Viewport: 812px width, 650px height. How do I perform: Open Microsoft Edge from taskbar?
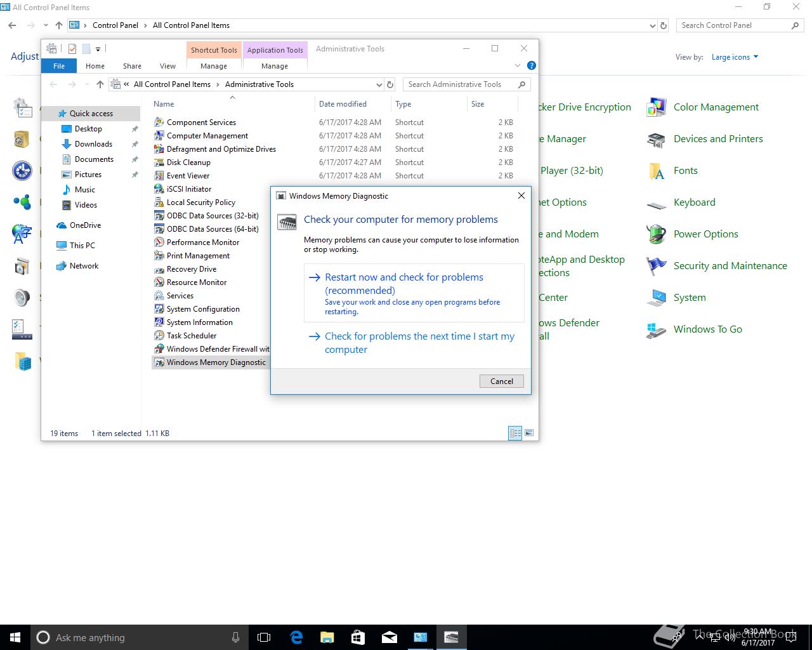click(296, 637)
